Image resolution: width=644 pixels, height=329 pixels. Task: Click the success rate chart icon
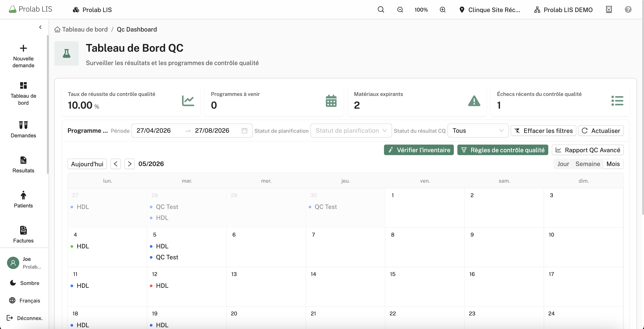pyautogui.click(x=188, y=101)
